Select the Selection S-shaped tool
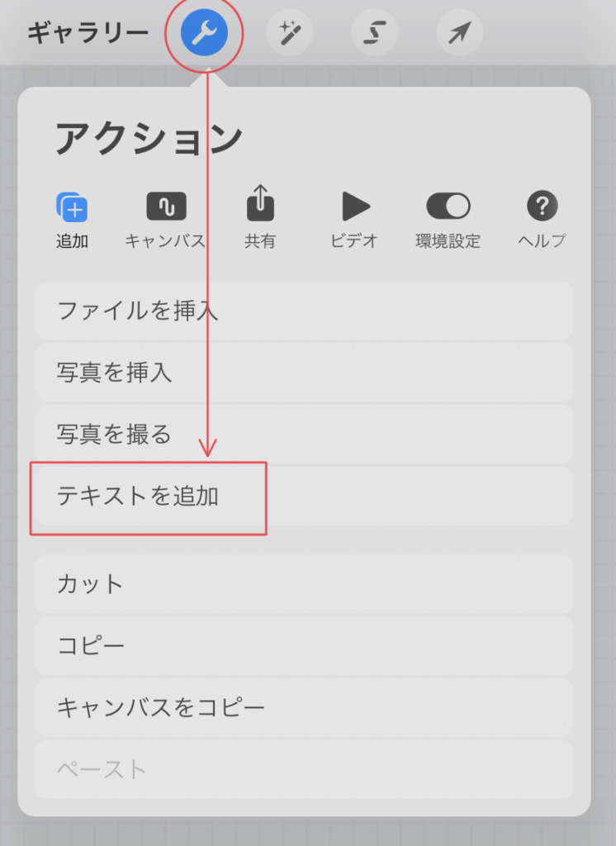The image size is (616, 846). 375,32
